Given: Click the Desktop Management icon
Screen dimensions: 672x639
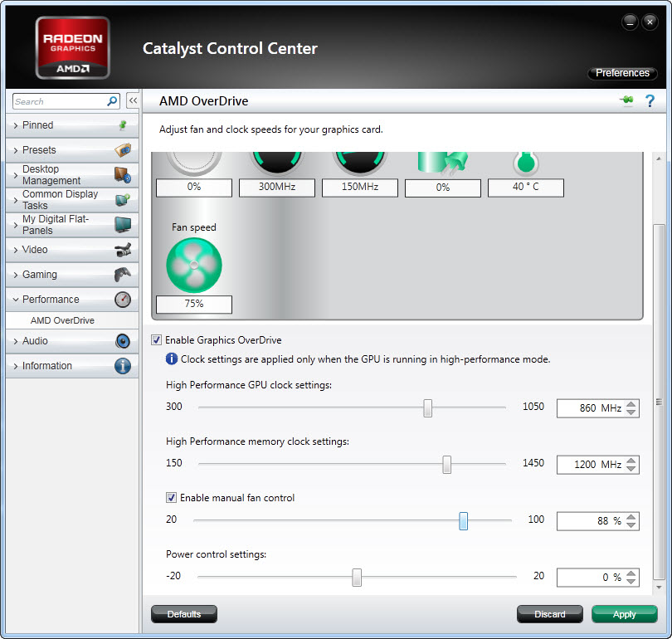Looking at the screenshot, I should (123, 175).
